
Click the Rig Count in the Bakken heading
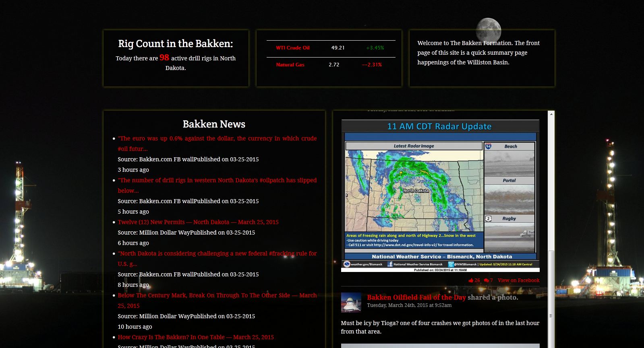pyautogui.click(x=176, y=43)
